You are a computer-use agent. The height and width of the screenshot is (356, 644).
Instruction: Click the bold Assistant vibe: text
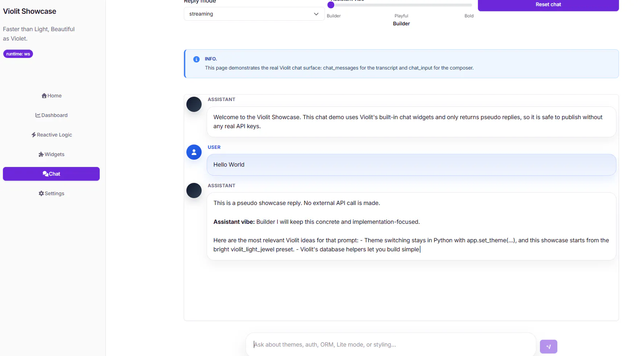point(234,222)
